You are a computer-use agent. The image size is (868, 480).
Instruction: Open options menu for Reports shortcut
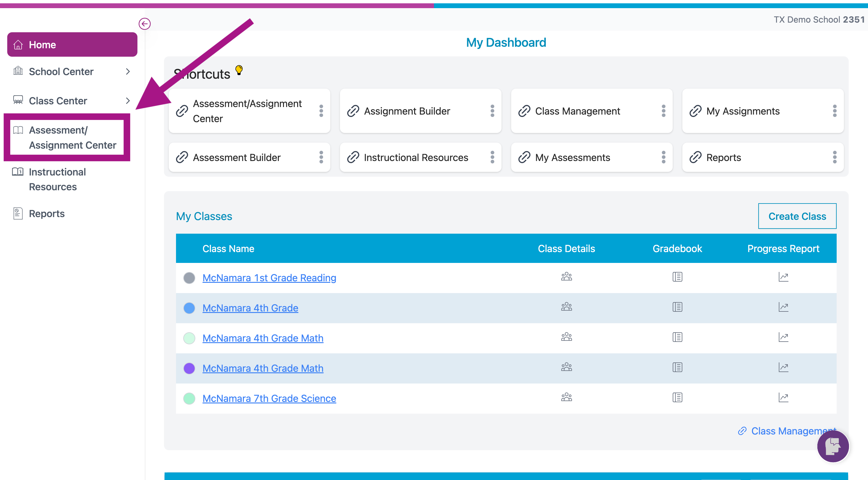pyautogui.click(x=835, y=157)
